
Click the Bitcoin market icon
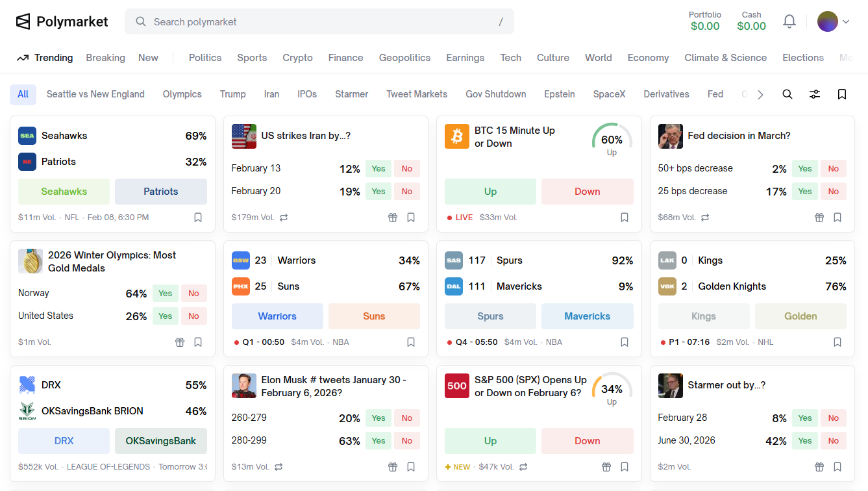[x=457, y=136]
